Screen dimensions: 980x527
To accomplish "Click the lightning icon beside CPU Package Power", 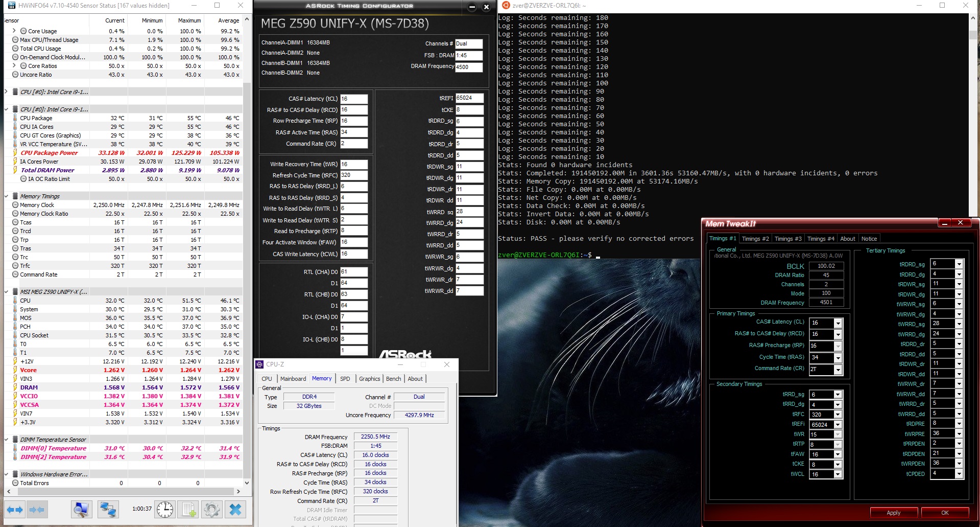I will [15, 153].
